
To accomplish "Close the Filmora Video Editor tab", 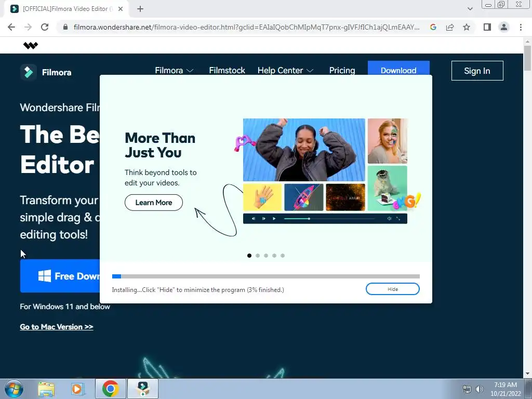I will click(x=121, y=9).
